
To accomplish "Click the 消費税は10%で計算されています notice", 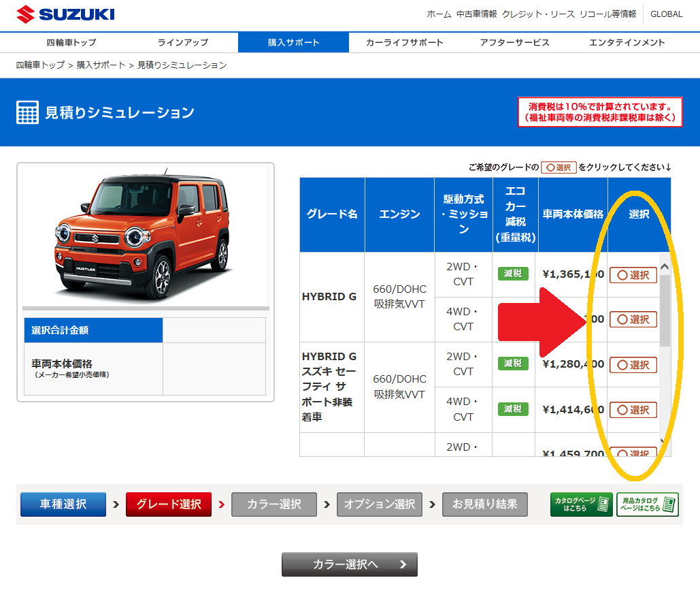I will [600, 112].
